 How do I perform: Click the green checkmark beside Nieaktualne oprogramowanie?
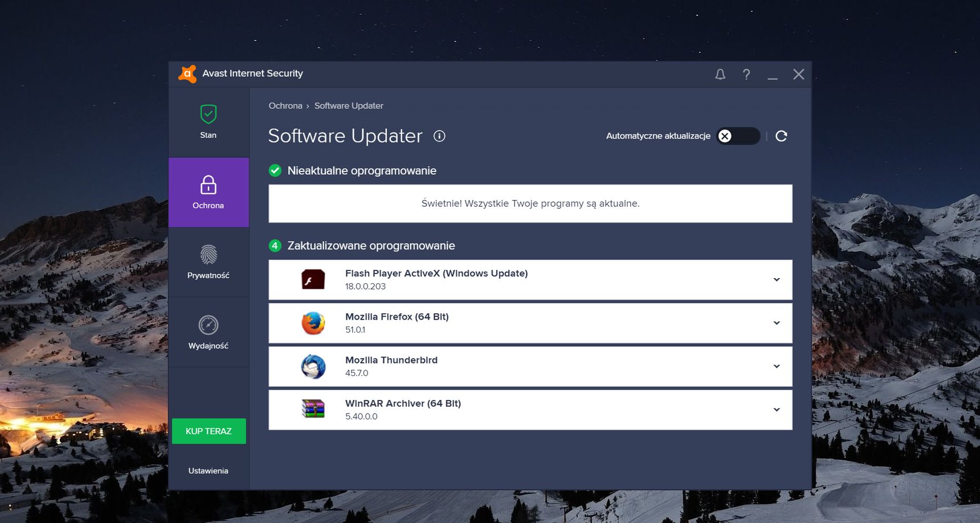click(x=275, y=170)
